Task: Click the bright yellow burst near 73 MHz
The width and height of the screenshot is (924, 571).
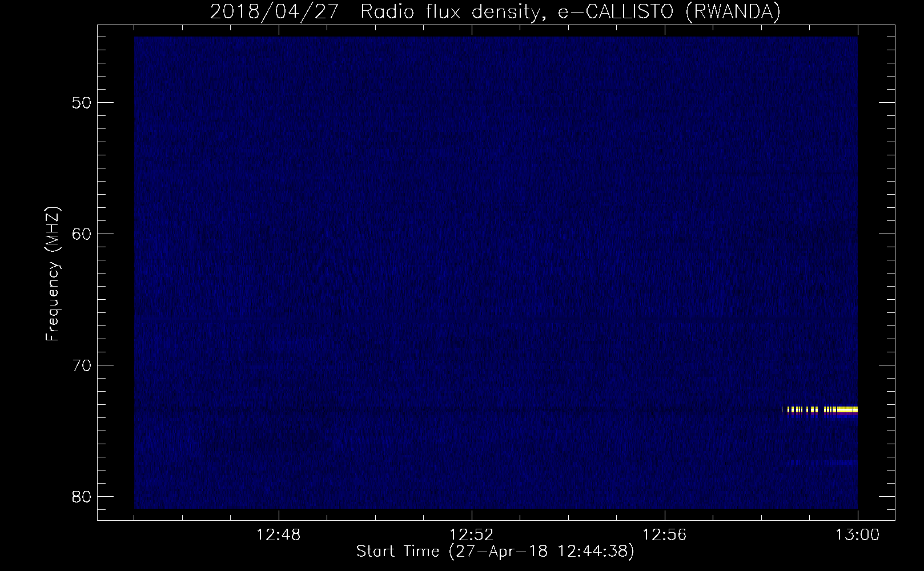Action: point(819,409)
